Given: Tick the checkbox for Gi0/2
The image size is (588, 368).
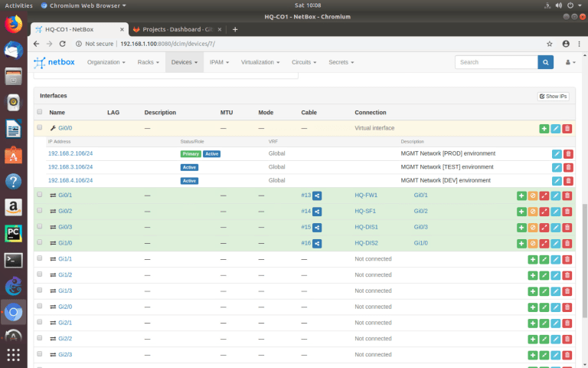Looking at the screenshot, I should 39,210.
